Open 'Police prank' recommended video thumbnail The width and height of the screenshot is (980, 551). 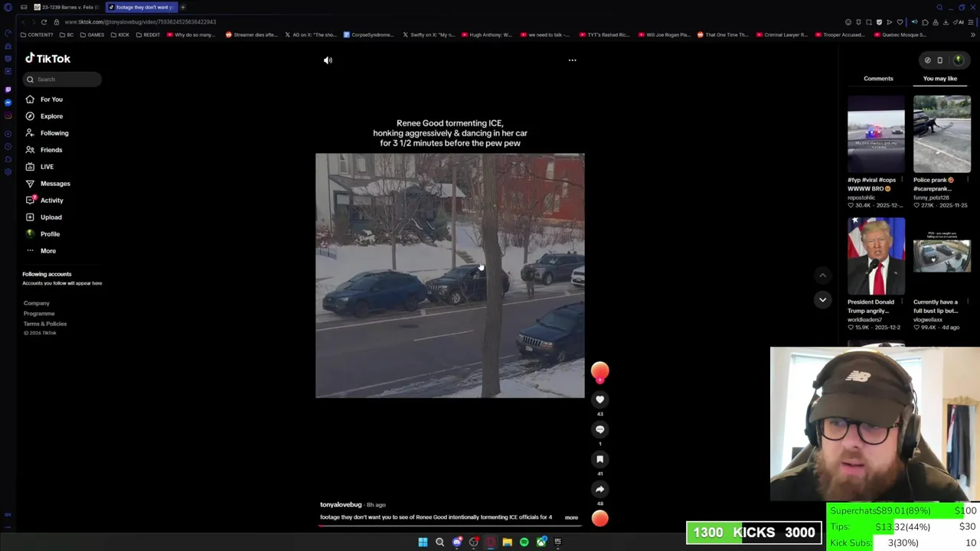942,135
